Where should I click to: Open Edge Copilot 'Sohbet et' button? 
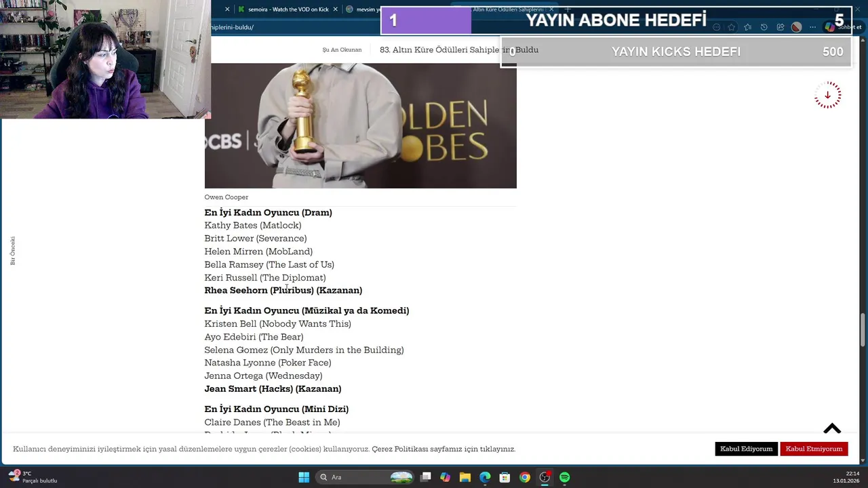click(x=843, y=27)
